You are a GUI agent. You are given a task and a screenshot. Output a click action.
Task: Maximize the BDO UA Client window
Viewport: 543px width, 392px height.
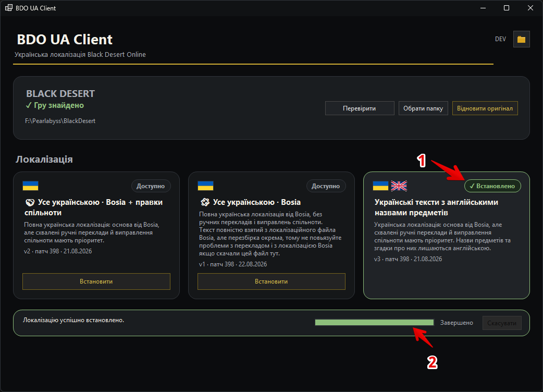[507, 8]
